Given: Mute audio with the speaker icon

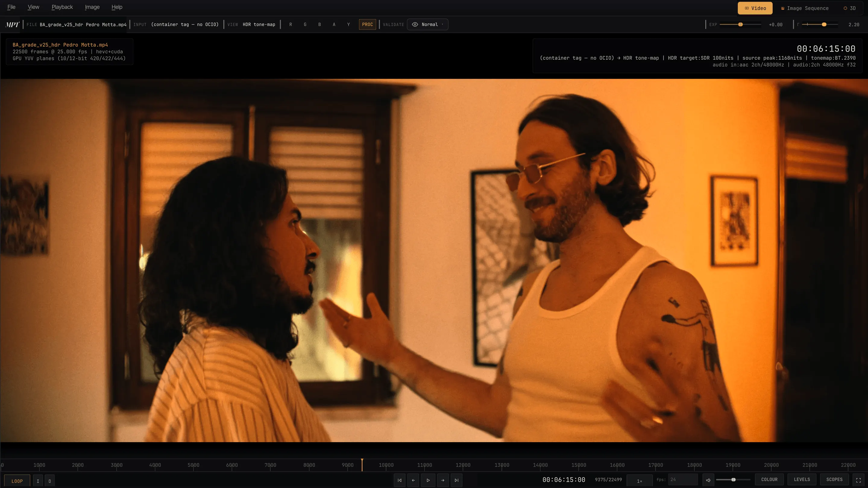Looking at the screenshot, I should click(708, 480).
